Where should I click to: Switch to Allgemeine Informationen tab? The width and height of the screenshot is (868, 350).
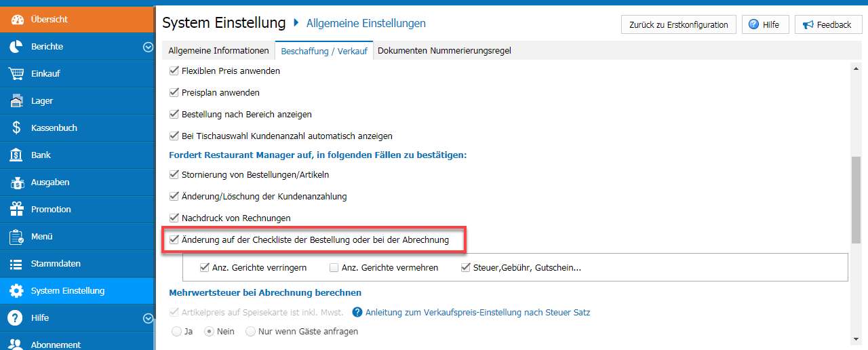pyautogui.click(x=218, y=51)
